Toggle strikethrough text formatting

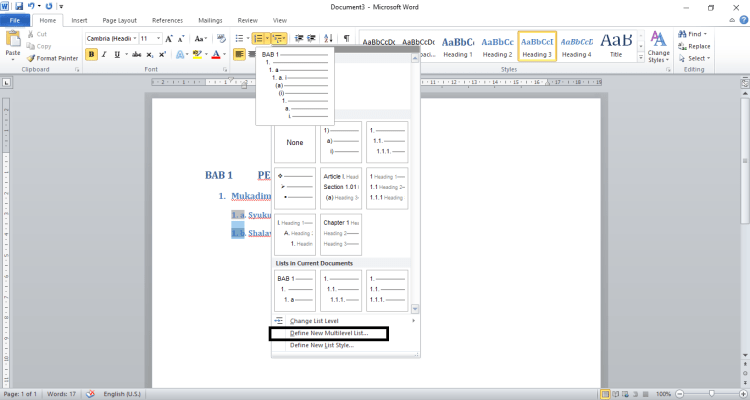[135, 54]
